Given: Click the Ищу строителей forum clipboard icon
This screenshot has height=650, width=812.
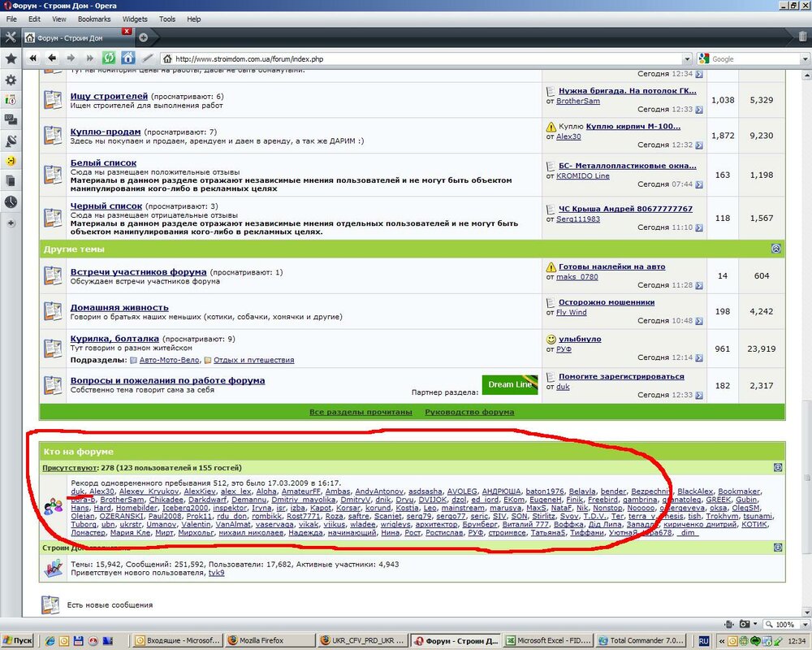Looking at the screenshot, I should click(53, 99).
